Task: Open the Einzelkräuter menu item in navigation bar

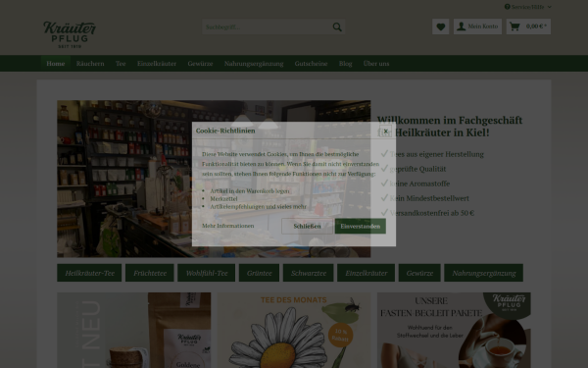Action: pos(157,64)
